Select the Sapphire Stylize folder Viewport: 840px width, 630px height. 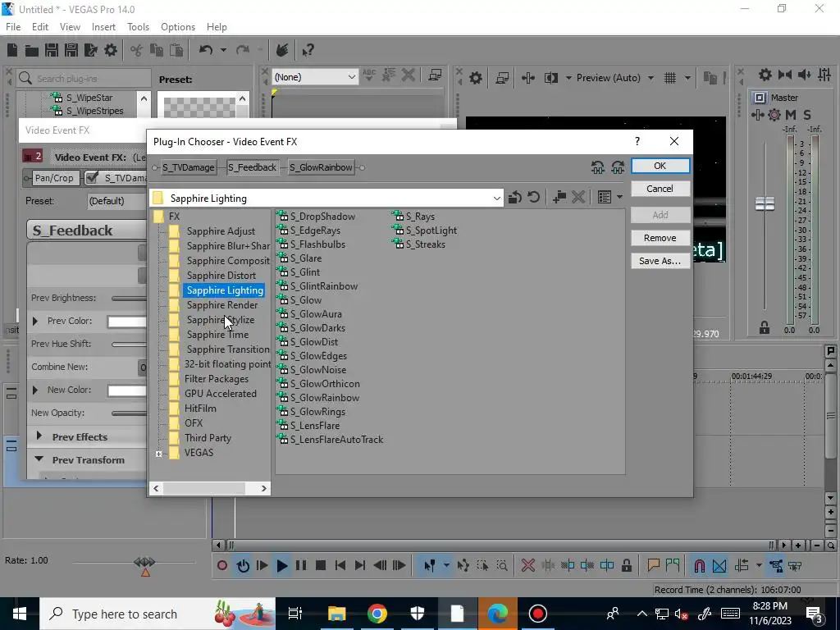(x=221, y=320)
